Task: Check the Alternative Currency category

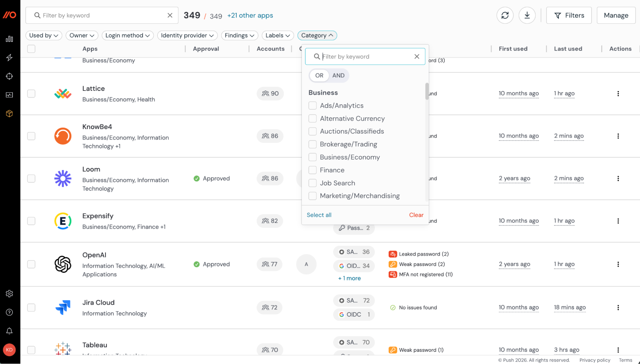Action: coord(312,119)
